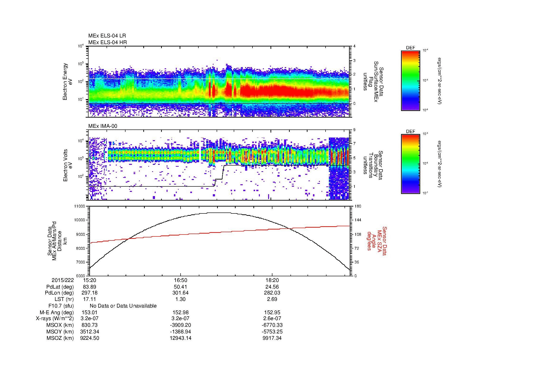
Task: Click the time tick '15:20'
Action: 89,280
